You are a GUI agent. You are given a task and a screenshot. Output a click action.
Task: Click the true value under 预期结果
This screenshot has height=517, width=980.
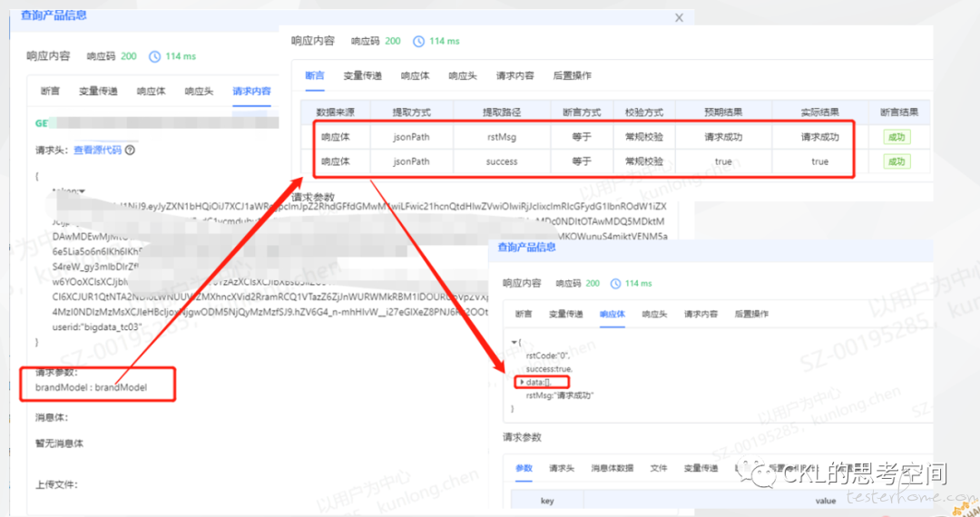tap(723, 161)
